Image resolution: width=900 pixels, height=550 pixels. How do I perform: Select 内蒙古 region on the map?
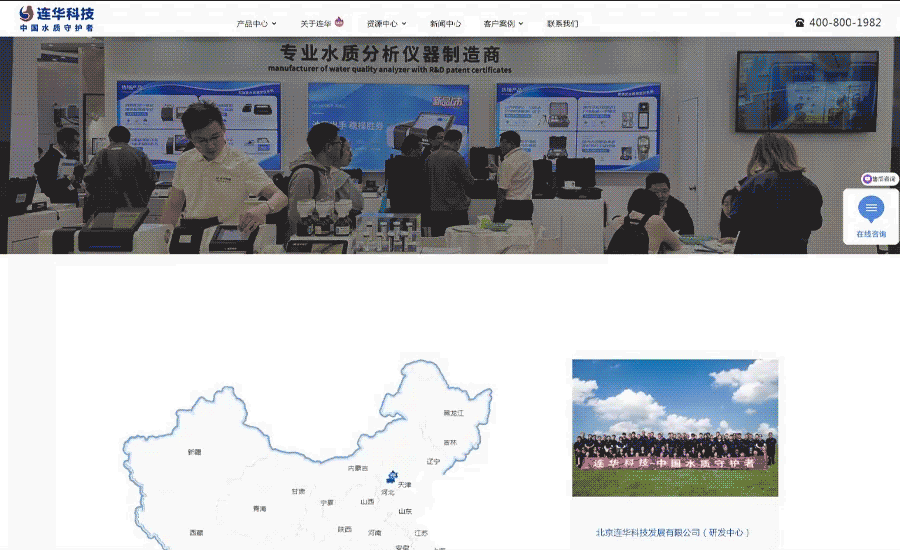pyautogui.click(x=357, y=467)
